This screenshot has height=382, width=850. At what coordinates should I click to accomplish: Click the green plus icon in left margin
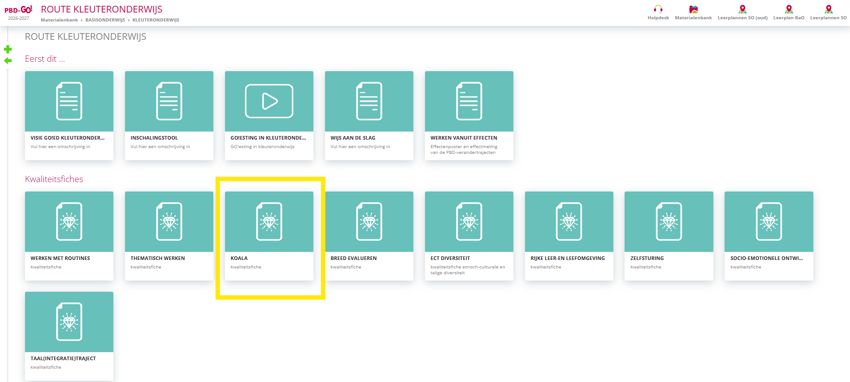coord(8,49)
